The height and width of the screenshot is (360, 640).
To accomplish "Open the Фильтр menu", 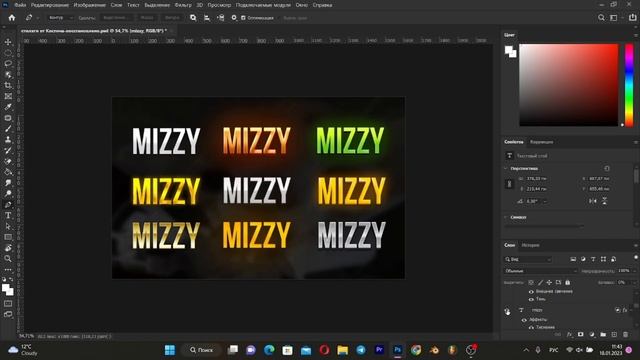I will click(x=183, y=5).
